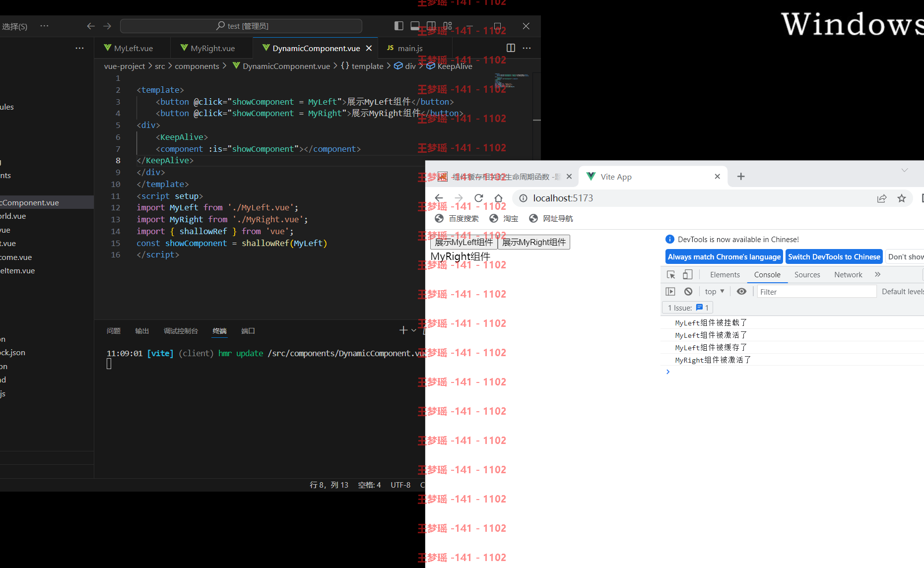This screenshot has width=924, height=568.
Task: Change UTF-8 encoding in status bar
Action: 400,485
